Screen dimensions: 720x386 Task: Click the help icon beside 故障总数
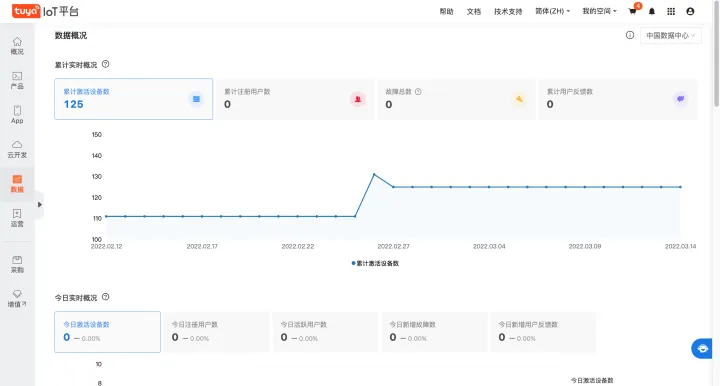[418, 91]
